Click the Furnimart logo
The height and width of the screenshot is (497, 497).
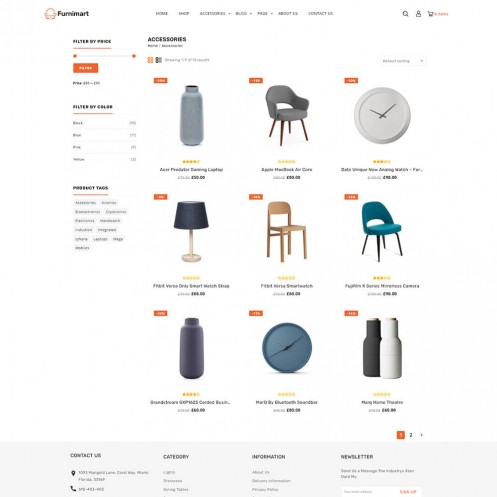pos(67,14)
